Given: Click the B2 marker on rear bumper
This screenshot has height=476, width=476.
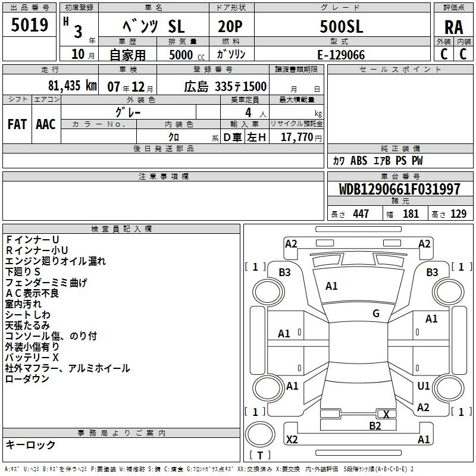Looking at the screenshot, I should click(375, 425).
